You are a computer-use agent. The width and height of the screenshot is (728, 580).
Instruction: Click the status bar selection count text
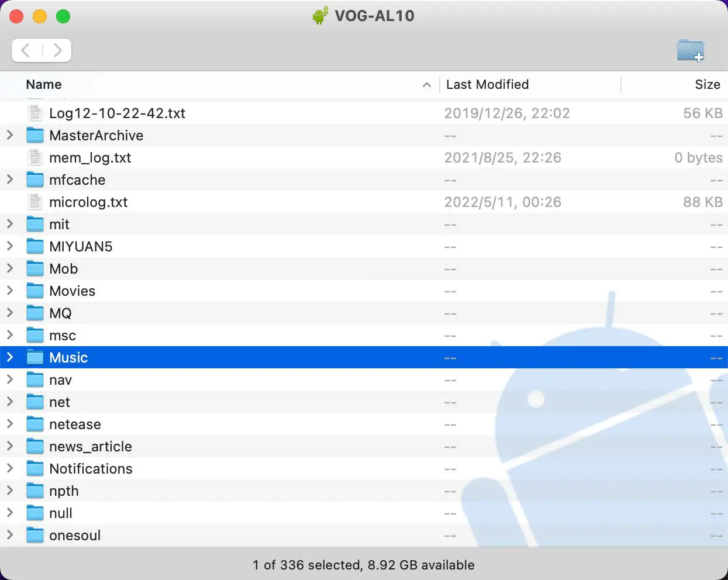pyautogui.click(x=364, y=565)
